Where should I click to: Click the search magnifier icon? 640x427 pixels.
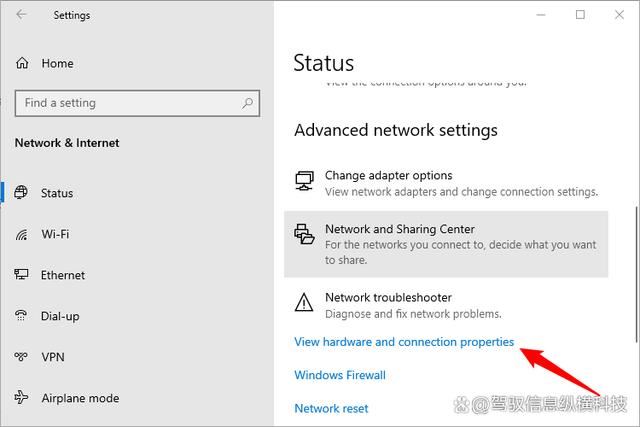click(247, 103)
